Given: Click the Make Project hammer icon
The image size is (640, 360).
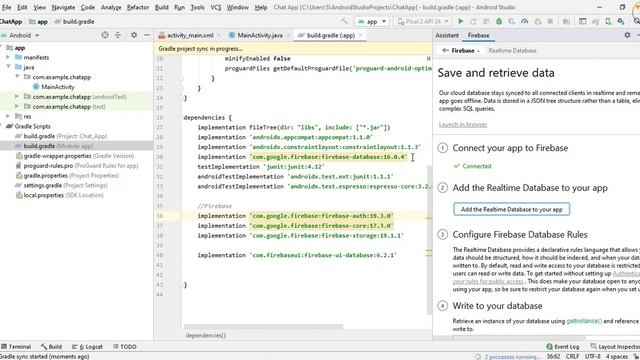Looking at the screenshot, I should [x=344, y=22].
